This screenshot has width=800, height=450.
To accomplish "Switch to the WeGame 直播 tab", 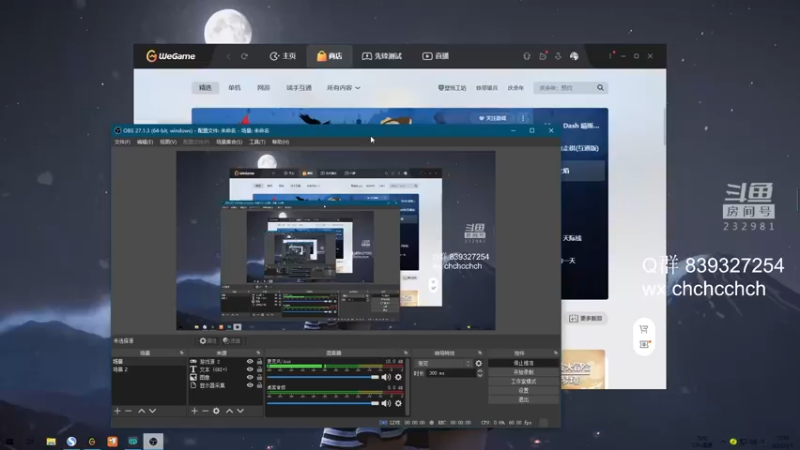I will [x=435, y=56].
